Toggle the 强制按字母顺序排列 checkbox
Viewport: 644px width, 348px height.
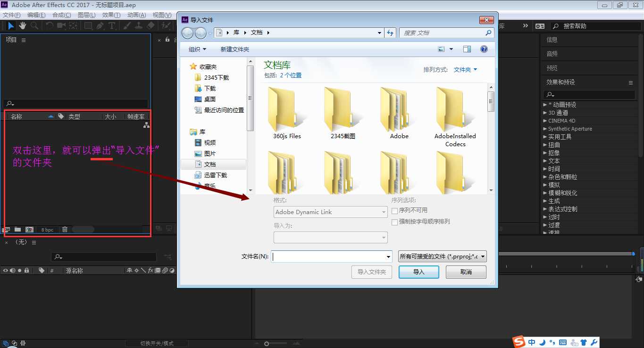tap(395, 222)
